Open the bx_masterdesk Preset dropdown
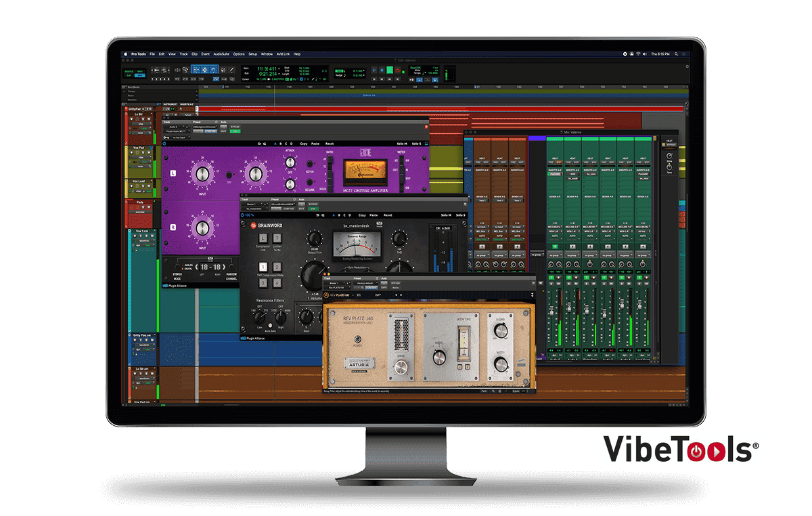 (x=284, y=205)
